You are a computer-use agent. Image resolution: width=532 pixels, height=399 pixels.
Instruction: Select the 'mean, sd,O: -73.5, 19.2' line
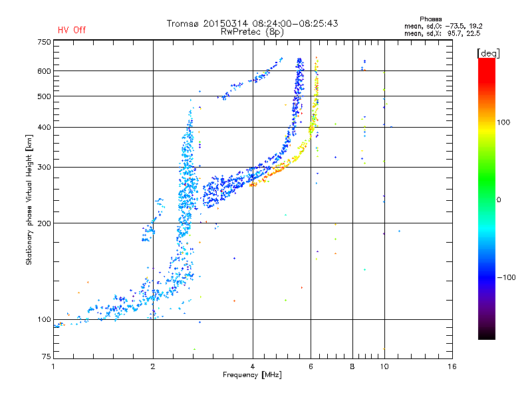click(443, 26)
